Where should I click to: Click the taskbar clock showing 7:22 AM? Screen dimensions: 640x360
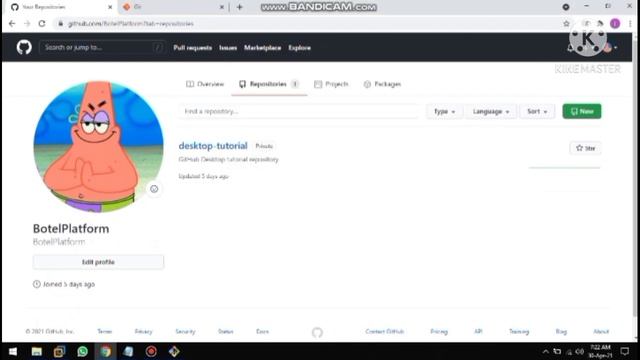(x=600, y=351)
